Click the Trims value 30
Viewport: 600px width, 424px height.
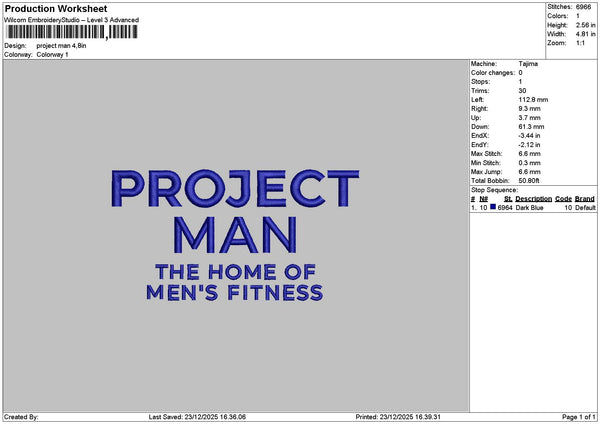tap(522, 91)
